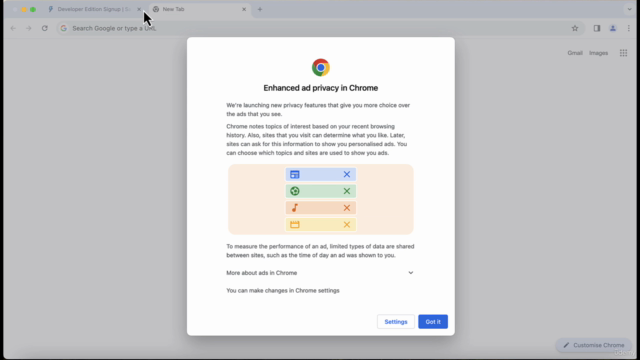Switch to Developer Edition Signup tab
The height and width of the screenshot is (360, 640).
95,9
